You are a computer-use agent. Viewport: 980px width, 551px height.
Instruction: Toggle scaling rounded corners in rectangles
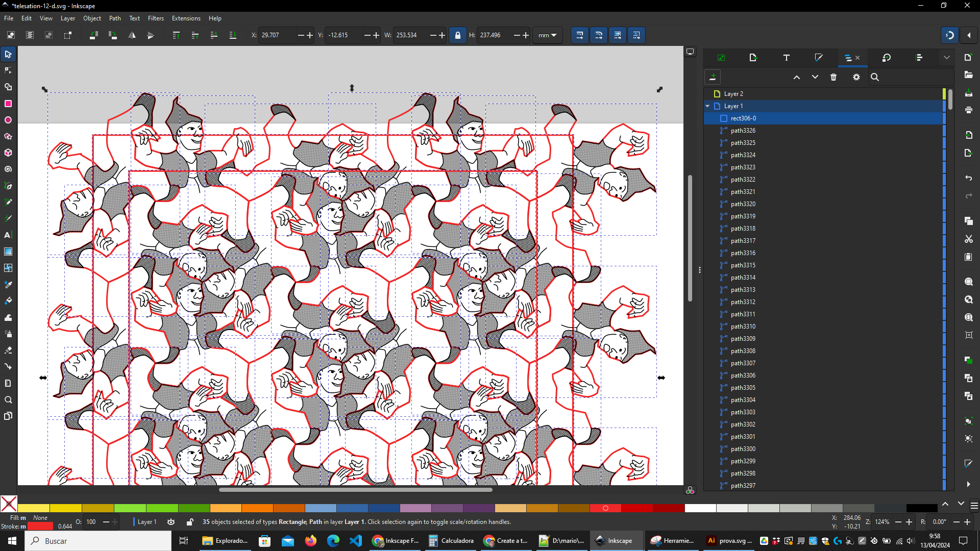click(x=599, y=35)
